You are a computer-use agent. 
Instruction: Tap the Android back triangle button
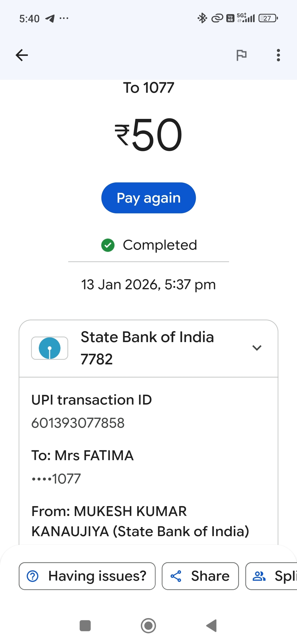tap(212, 626)
